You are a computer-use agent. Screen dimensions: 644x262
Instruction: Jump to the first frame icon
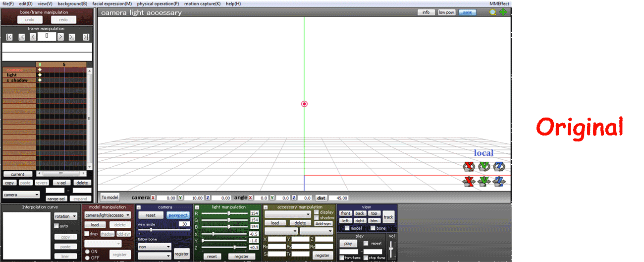(x=10, y=37)
